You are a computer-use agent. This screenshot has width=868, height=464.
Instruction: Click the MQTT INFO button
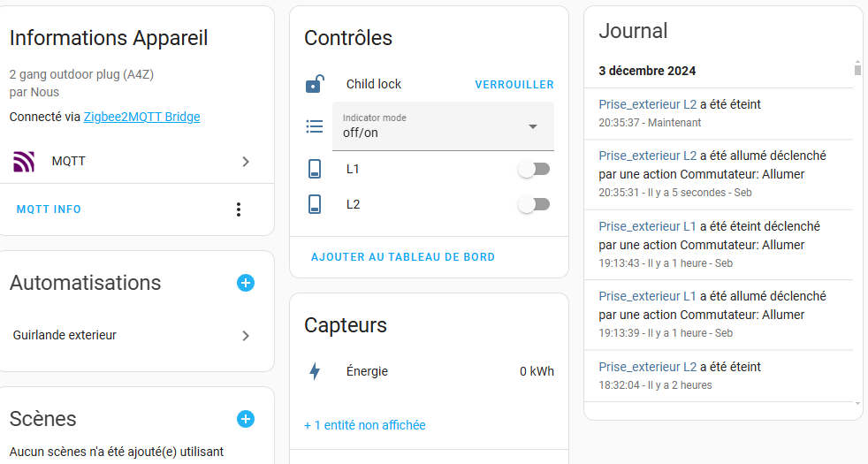(x=49, y=209)
